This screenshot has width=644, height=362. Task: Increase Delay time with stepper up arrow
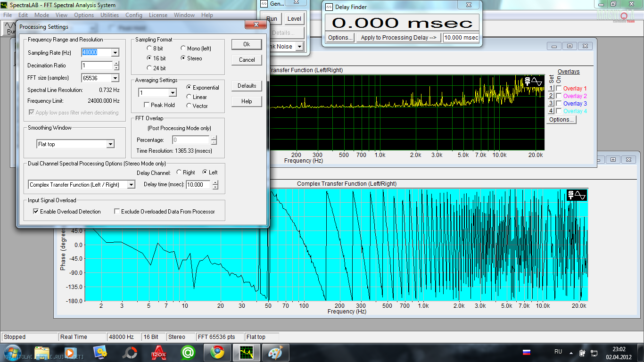tap(215, 182)
